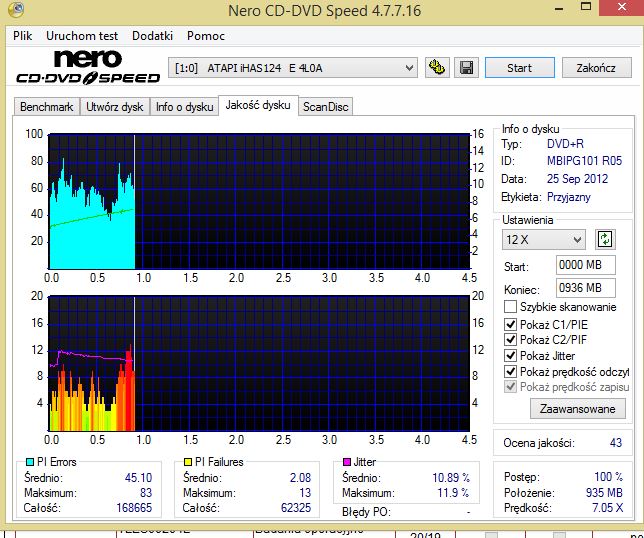Select the Jakość dysku tab
The width and height of the screenshot is (644, 538).
click(258, 106)
